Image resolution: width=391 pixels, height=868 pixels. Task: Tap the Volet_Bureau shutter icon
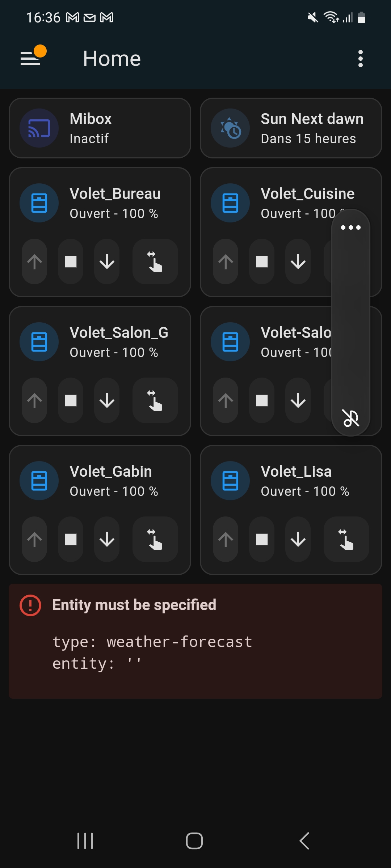[39, 203]
